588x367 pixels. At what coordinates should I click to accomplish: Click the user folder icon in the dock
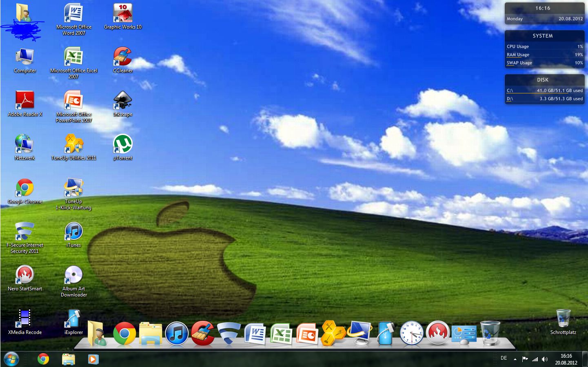coord(97,334)
